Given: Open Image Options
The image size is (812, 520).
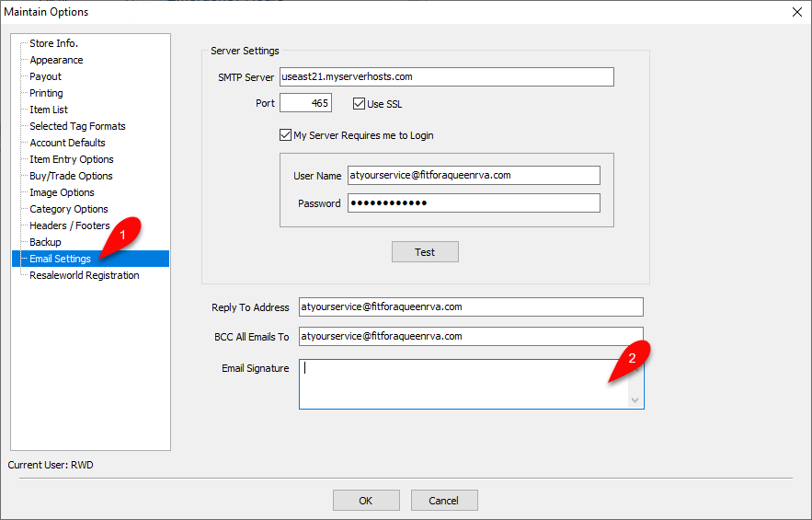Looking at the screenshot, I should tap(62, 193).
